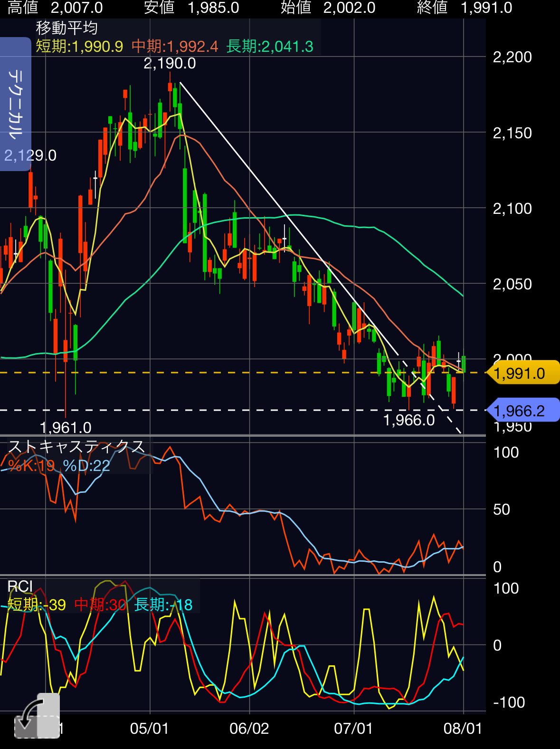560x749 pixels.
Task: Tap the 07/01 date axis label
Action: click(354, 729)
